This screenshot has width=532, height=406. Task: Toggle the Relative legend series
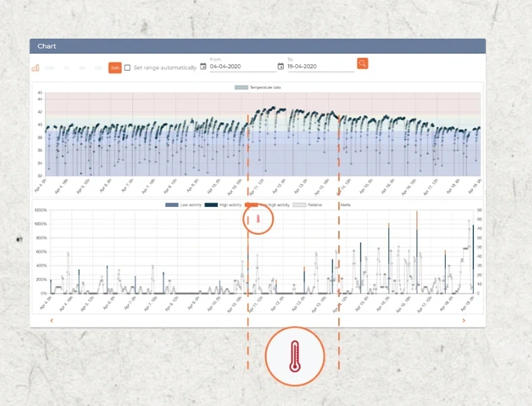point(308,204)
